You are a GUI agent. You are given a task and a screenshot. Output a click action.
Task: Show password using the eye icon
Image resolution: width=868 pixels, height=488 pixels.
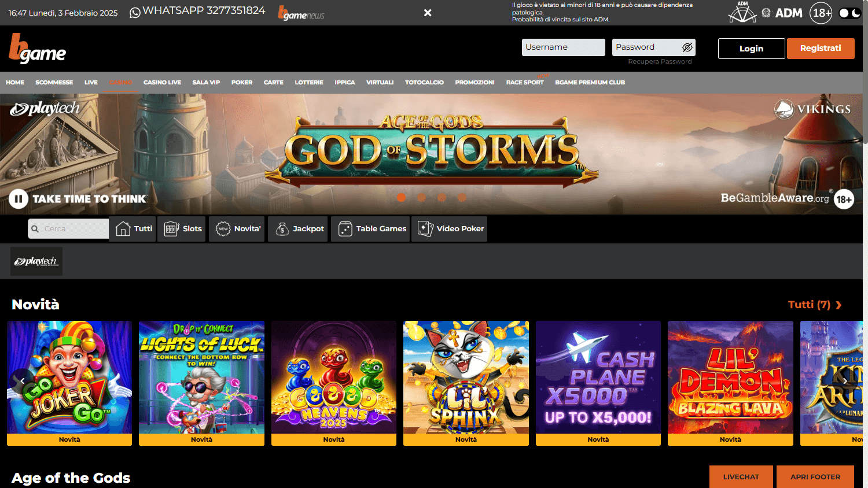(687, 47)
